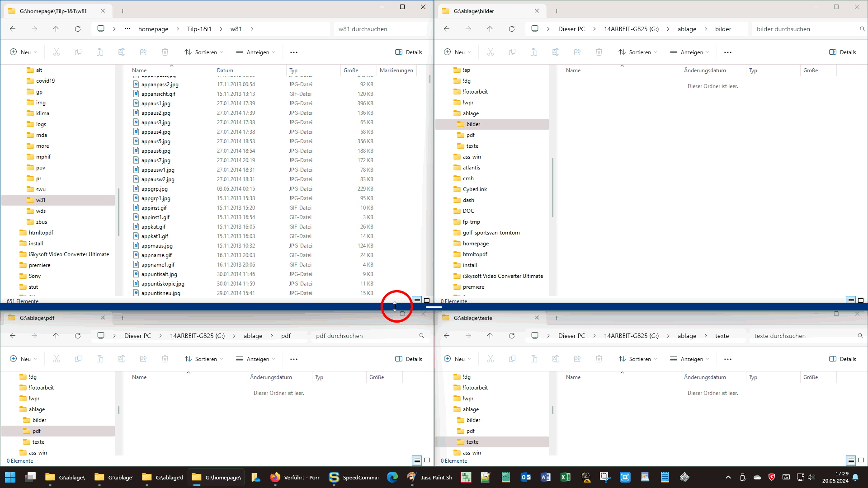Switch to details list view in the pdf window
868x488 pixels.
click(x=417, y=460)
